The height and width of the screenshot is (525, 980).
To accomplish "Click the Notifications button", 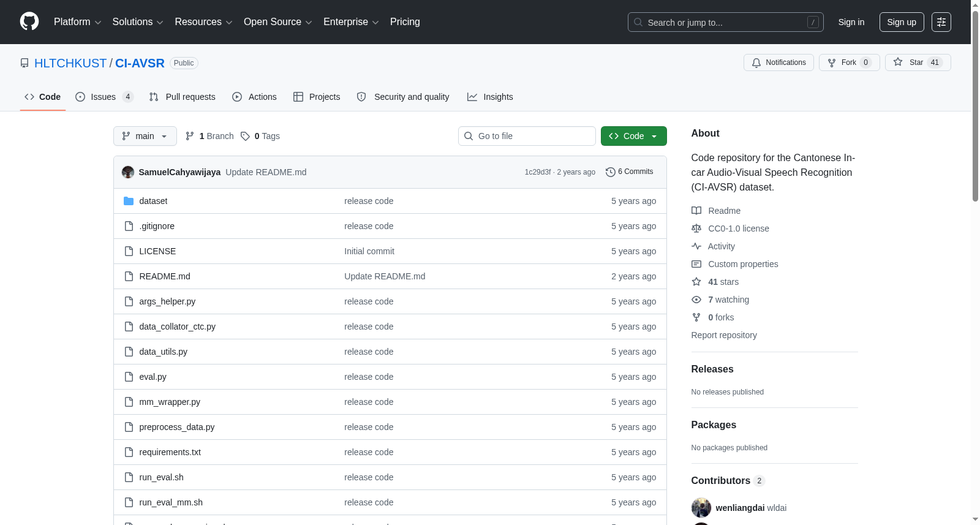I will click(x=778, y=62).
